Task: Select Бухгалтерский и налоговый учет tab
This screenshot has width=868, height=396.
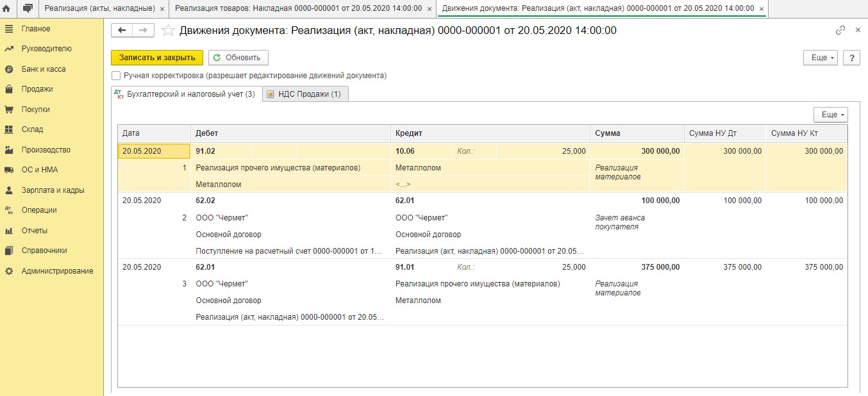Action: pyautogui.click(x=186, y=94)
